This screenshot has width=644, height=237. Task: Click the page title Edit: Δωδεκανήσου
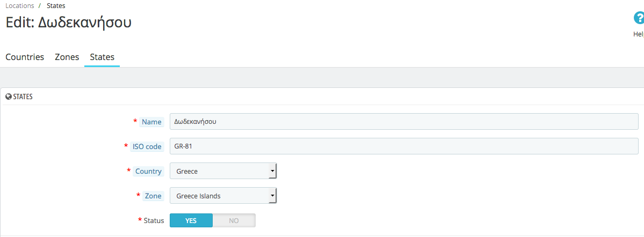click(x=68, y=23)
